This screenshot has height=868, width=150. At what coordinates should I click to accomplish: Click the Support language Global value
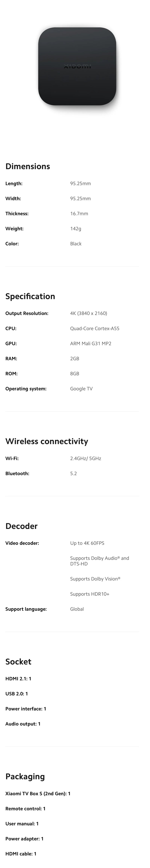[x=77, y=609]
